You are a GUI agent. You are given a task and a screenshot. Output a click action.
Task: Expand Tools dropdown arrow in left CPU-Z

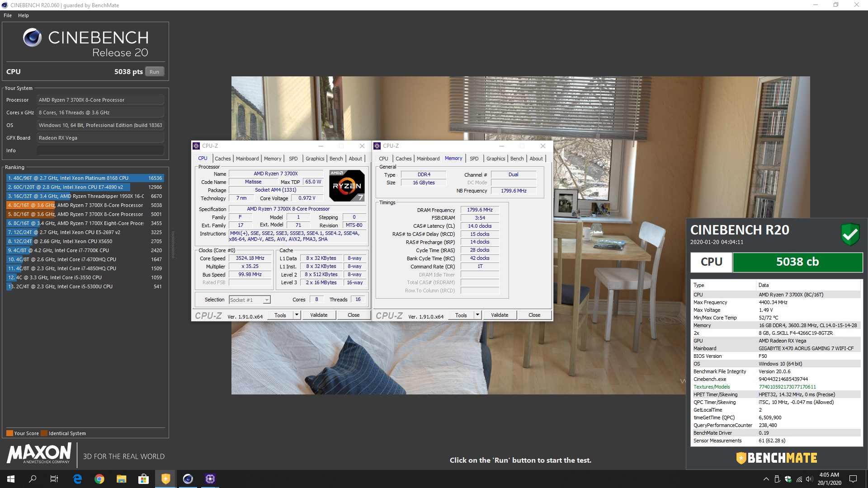coord(297,315)
